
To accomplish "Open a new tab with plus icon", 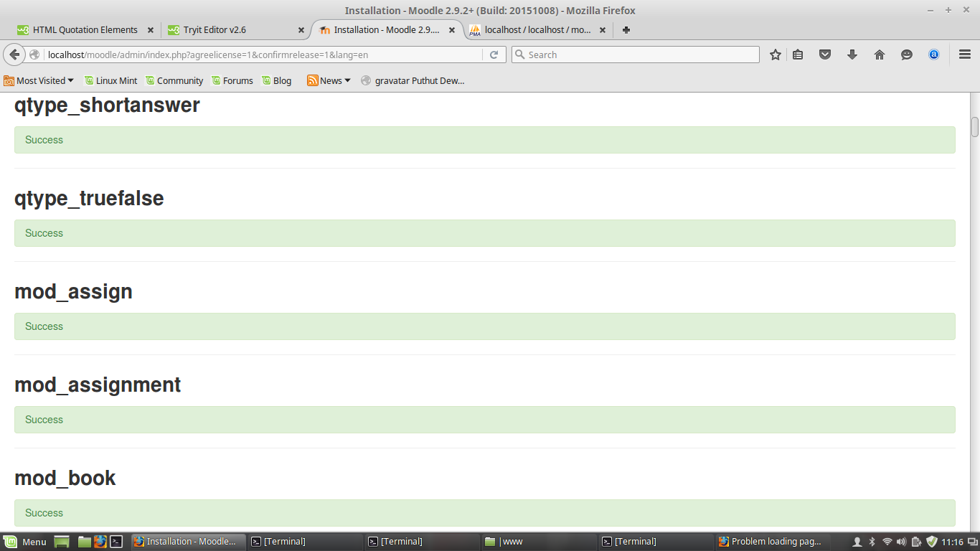I will [x=626, y=30].
